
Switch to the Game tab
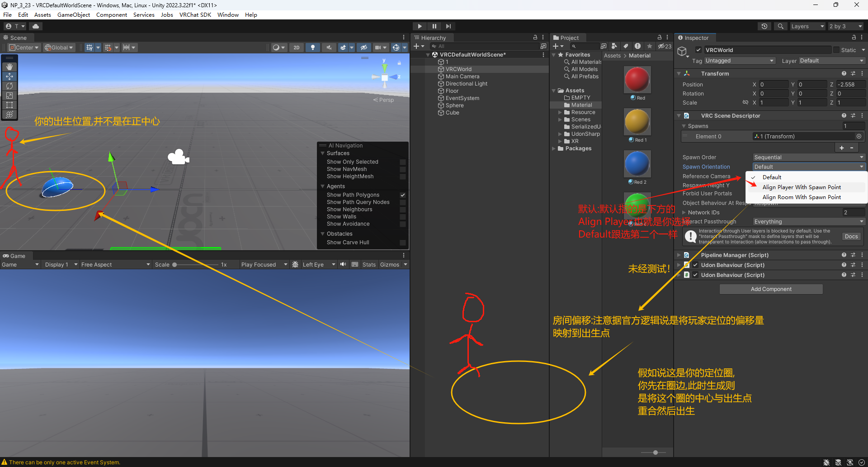click(14, 256)
